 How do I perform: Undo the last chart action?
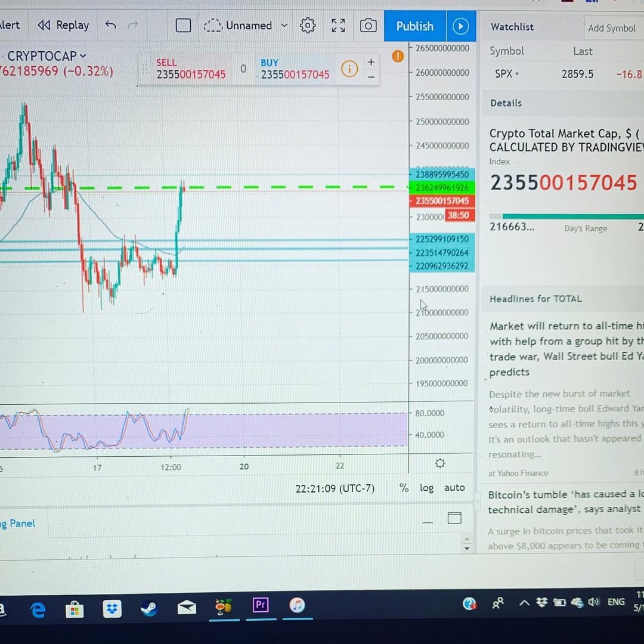110,26
